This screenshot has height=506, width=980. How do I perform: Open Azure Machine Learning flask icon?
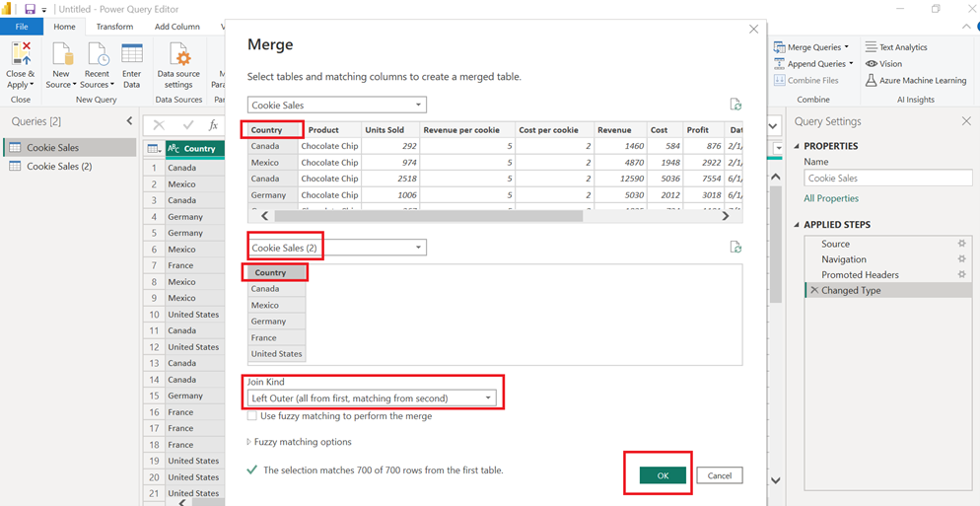(x=871, y=80)
